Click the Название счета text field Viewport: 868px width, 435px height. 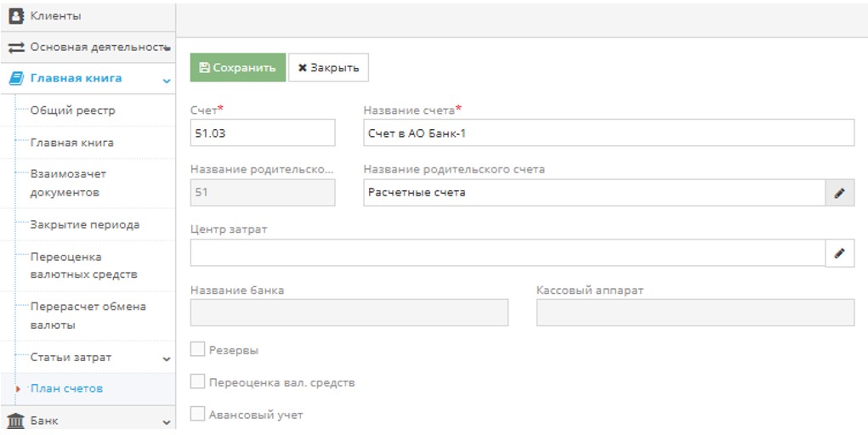pos(608,133)
